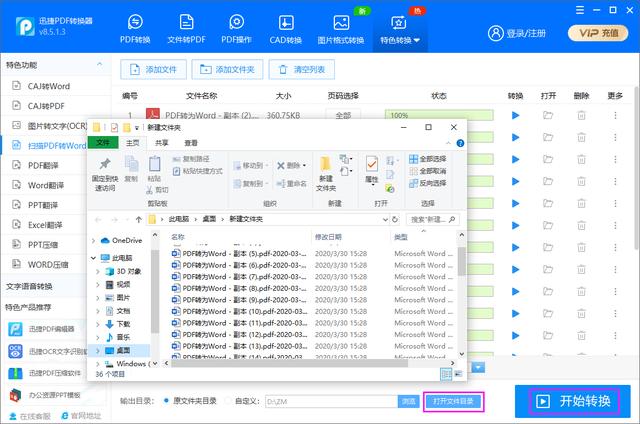Click 粘贴快捷方式 in ribbon
Image resolution: width=640 pixels, height=424 pixels.
(x=198, y=171)
